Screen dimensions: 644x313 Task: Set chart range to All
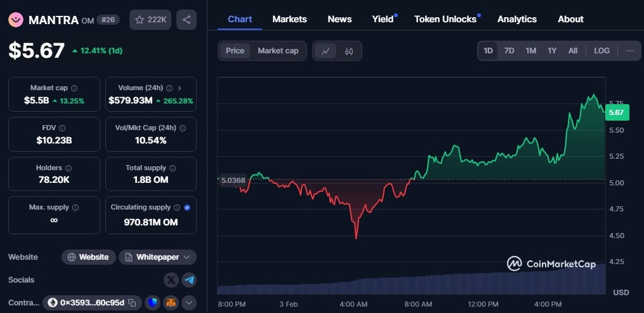pos(573,51)
